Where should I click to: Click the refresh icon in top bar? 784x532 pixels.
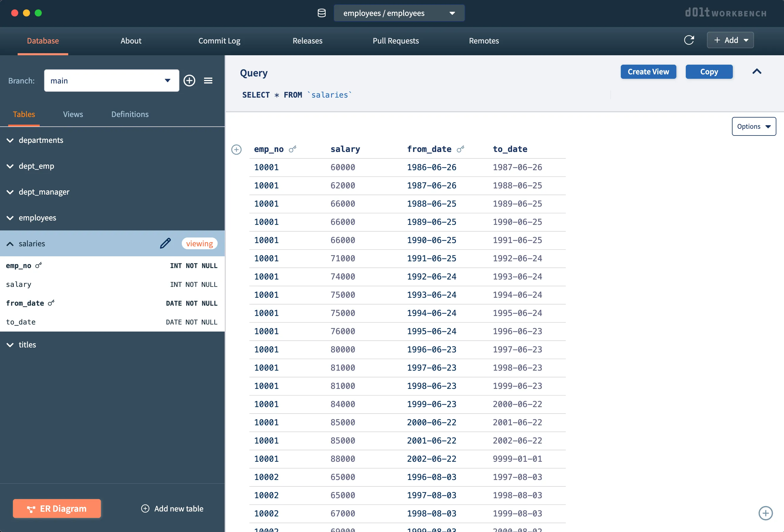pyautogui.click(x=688, y=40)
